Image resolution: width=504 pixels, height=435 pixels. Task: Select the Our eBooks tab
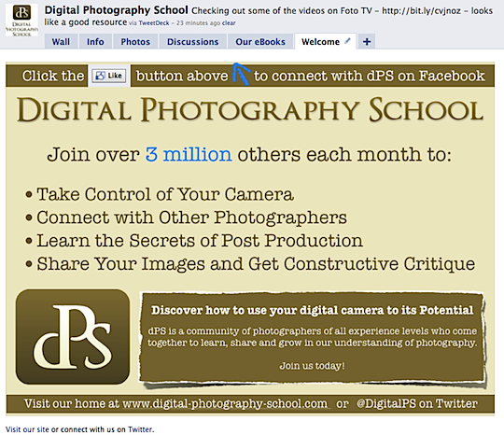[260, 42]
